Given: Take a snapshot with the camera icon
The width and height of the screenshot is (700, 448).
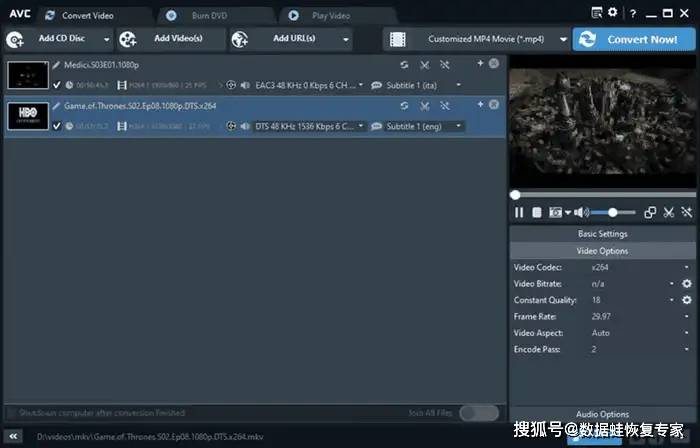Looking at the screenshot, I should tap(555, 212).
